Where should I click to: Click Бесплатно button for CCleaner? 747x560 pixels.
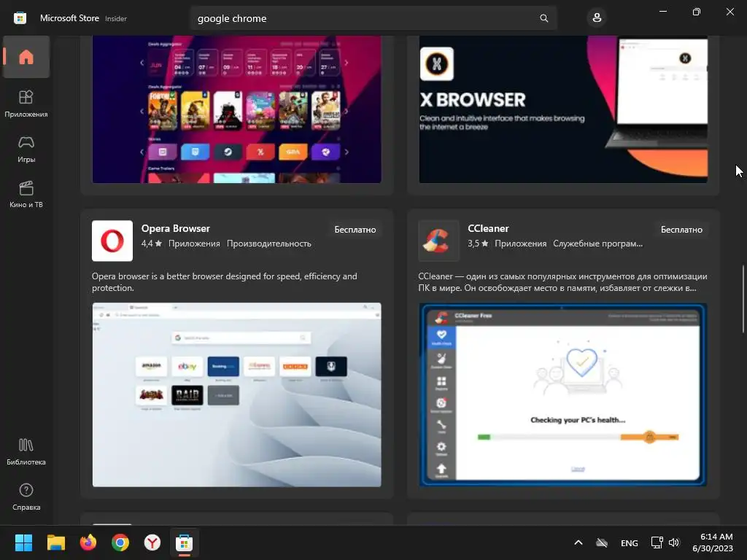pyautogui.click(x=681, y=230)
